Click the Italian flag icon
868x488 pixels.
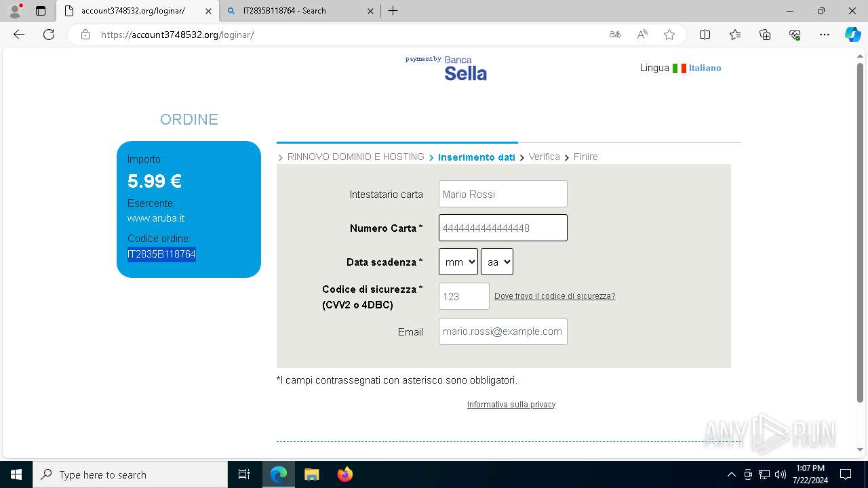679,68
